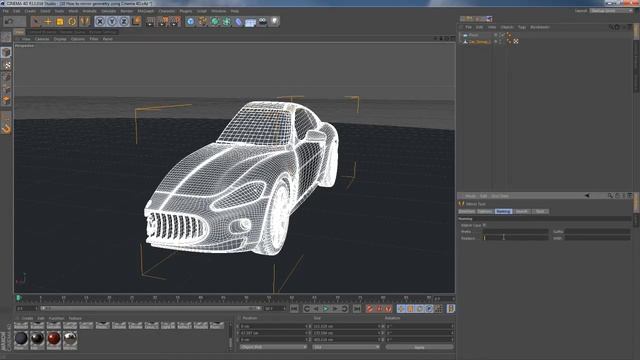Select the chrome material sphere
Viewport: 640px width, 360px height.
click(70, 338)
